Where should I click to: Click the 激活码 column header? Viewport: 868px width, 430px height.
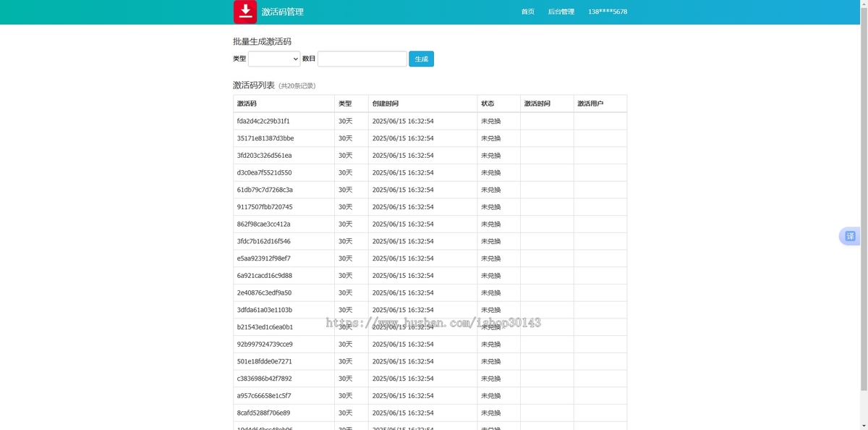pyautogui.click(x=247, y=104)
